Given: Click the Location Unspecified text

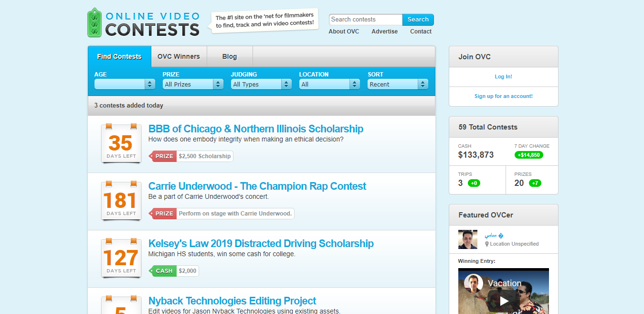Looking at the screenshot, I should click(514, 244).
